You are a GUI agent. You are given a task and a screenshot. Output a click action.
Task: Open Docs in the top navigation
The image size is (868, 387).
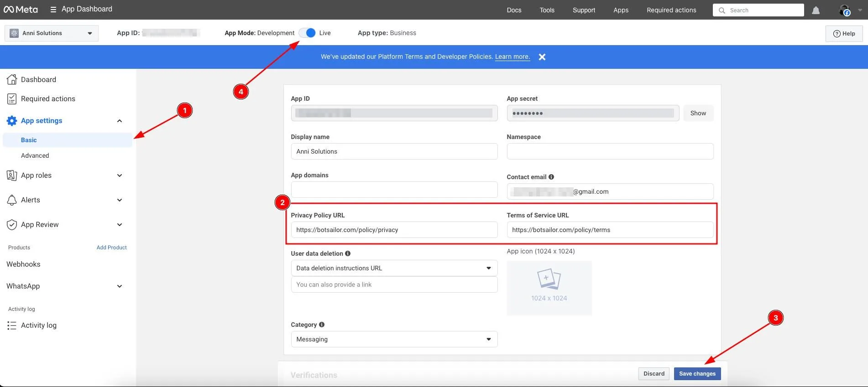tap(514, 10)
